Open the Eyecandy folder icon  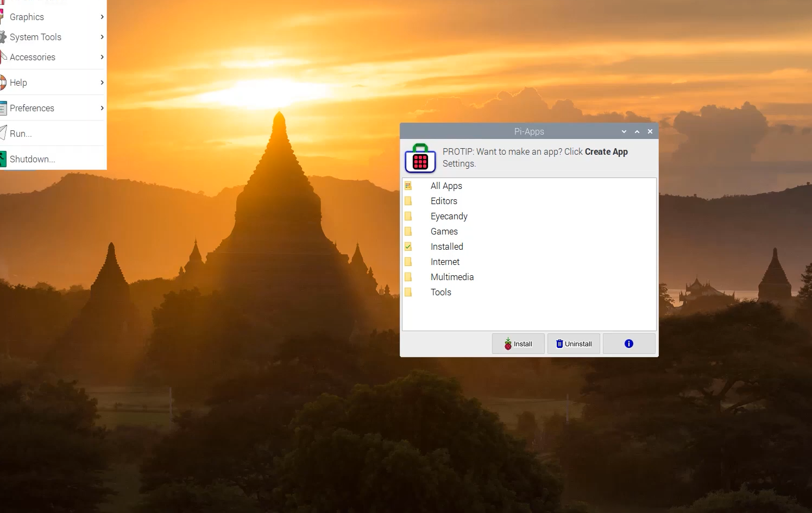point(408,216)
